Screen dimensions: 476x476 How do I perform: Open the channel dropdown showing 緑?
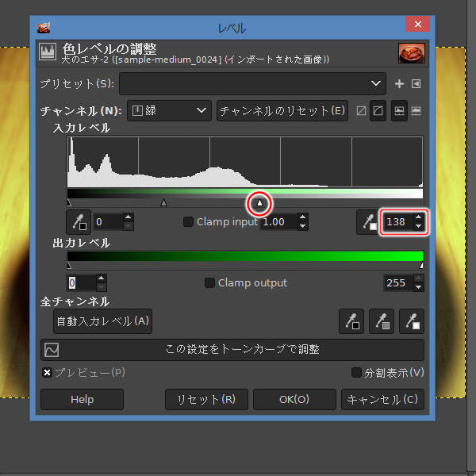coord(169,110)
